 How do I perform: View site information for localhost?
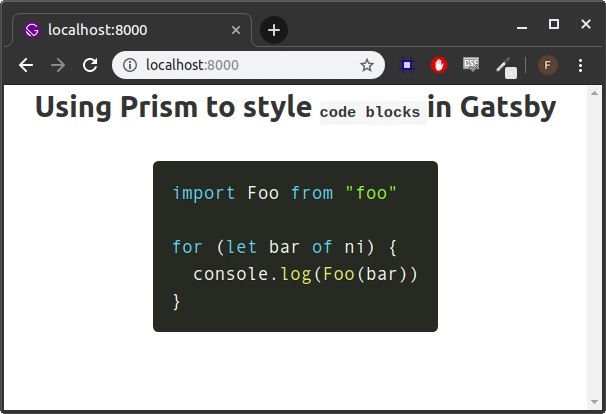130,65
